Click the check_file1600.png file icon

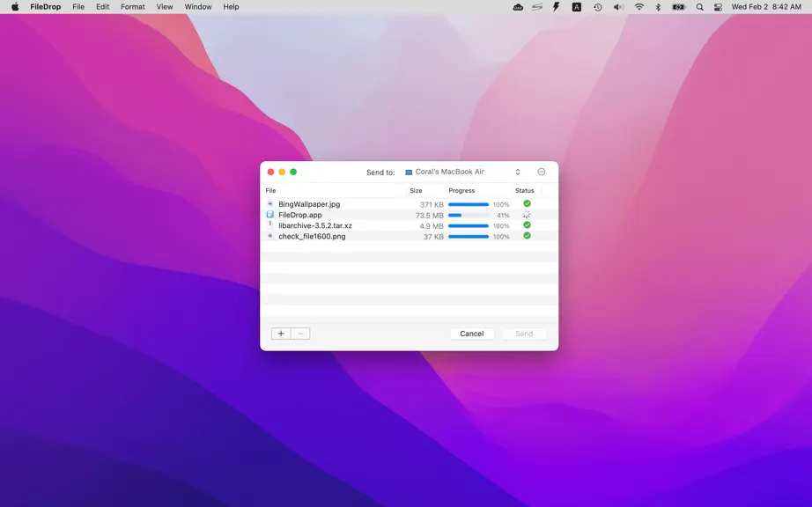[x=269, y=236]
